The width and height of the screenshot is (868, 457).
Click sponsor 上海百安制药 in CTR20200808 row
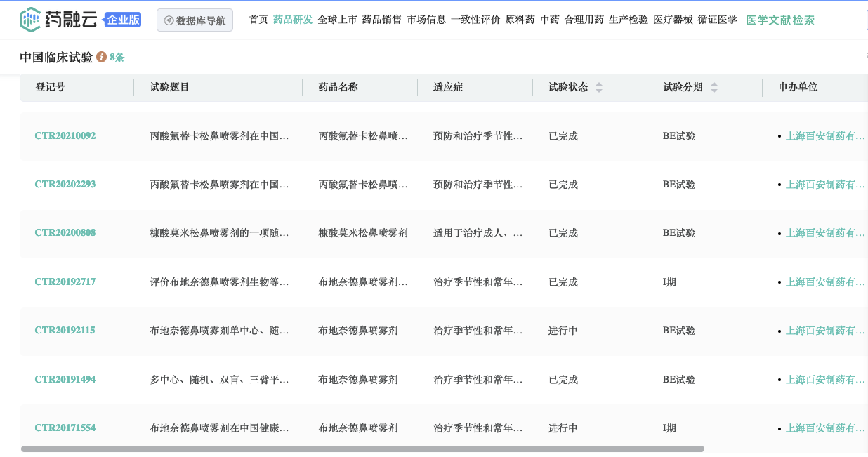[825, 233]
